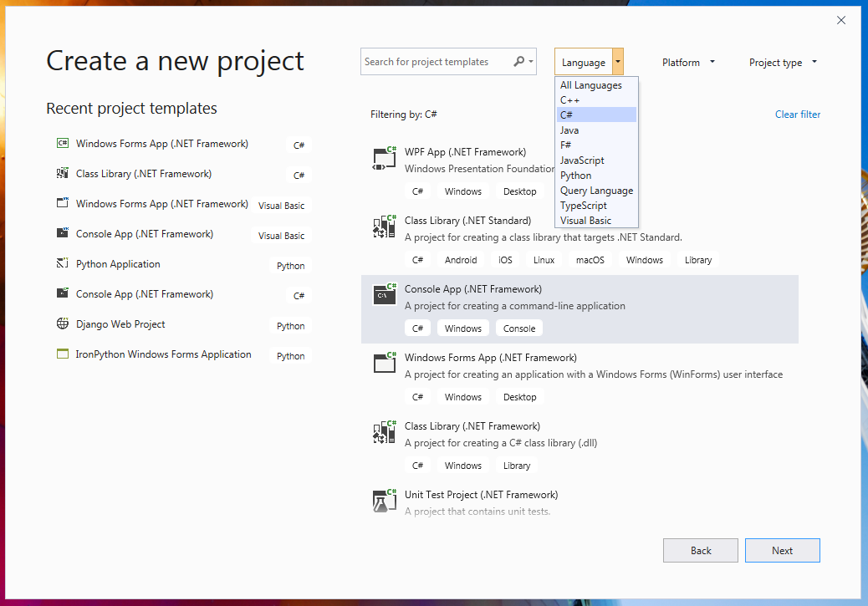The image size is (868, 606).
Task: Open the Project type filter dropdown
Action: pyautogui.click(x=782, y=62)
